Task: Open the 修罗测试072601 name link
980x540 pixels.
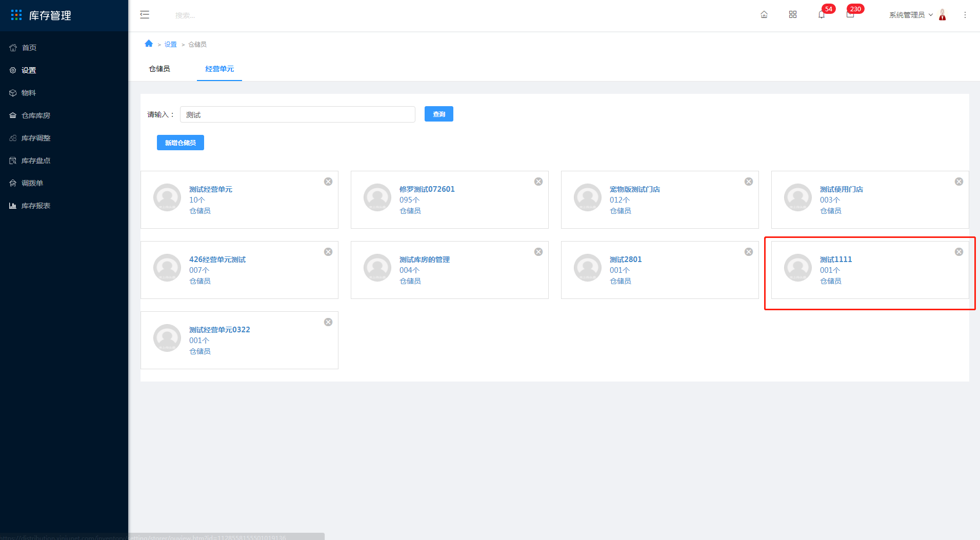Action: click(x=427, y=189)
